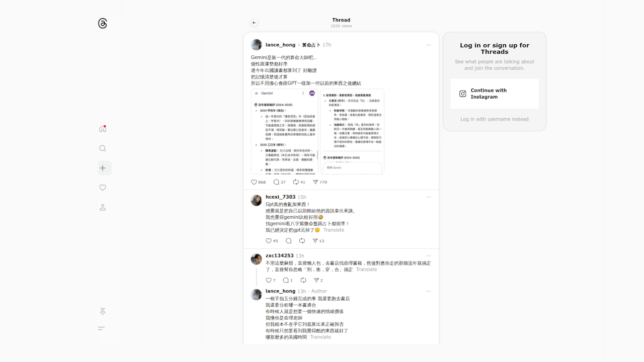This screenshot has width=644, height=362.
Task: Open the Profile icon in sidebar
Action: coord(103,207)
